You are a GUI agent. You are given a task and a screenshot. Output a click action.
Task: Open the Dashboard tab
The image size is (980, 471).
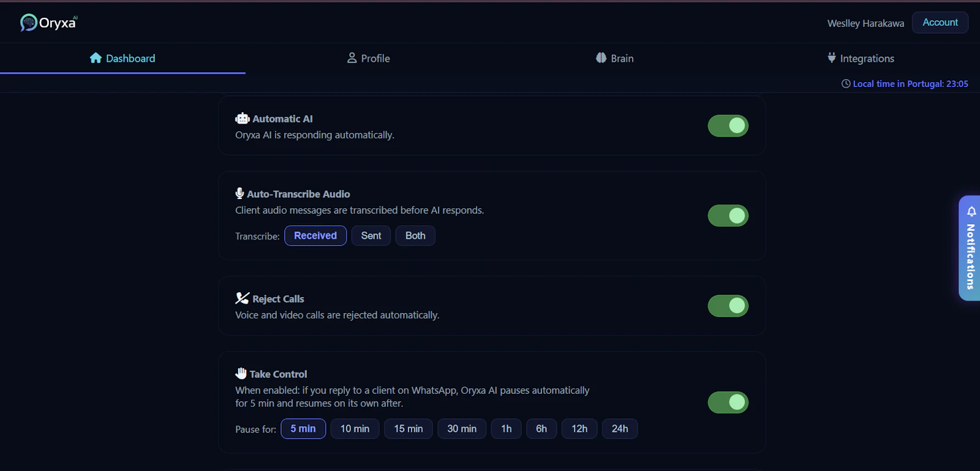(123, 58)
